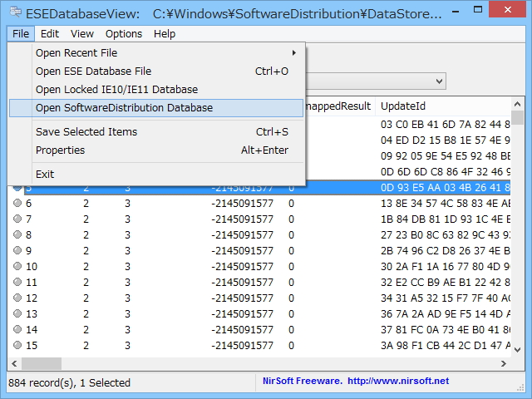Select UpdateId cell starting 32 E2 CC
This screenshot has width=532, height=399.
pyautogui.click(x=446, y=283)
